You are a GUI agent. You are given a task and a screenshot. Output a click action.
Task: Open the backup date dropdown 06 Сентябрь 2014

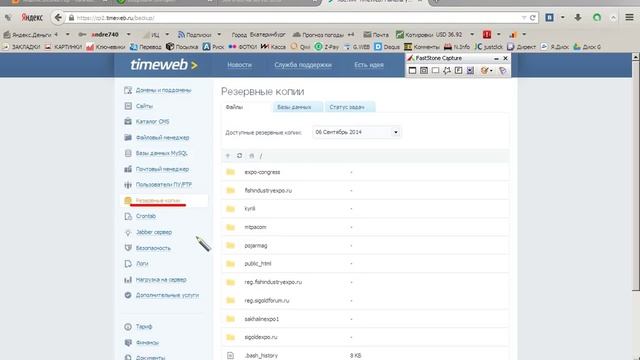coord(357,132)
